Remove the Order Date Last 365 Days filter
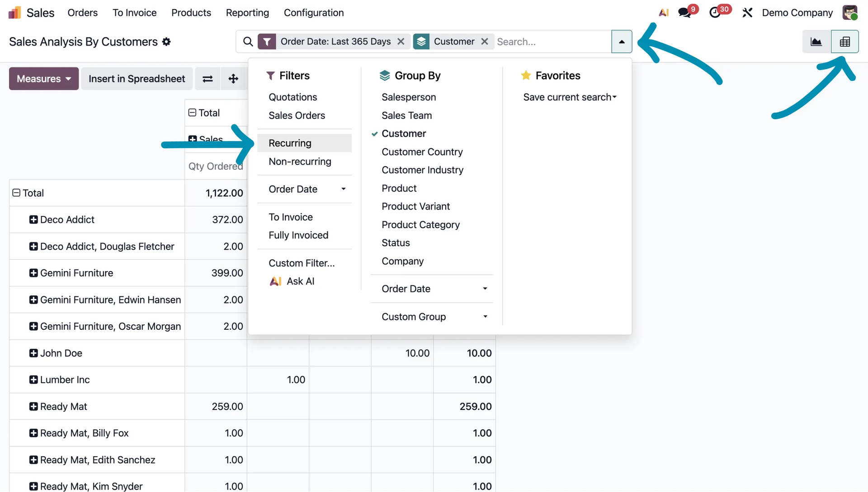868x492 pixels. (x=401, y=42)
